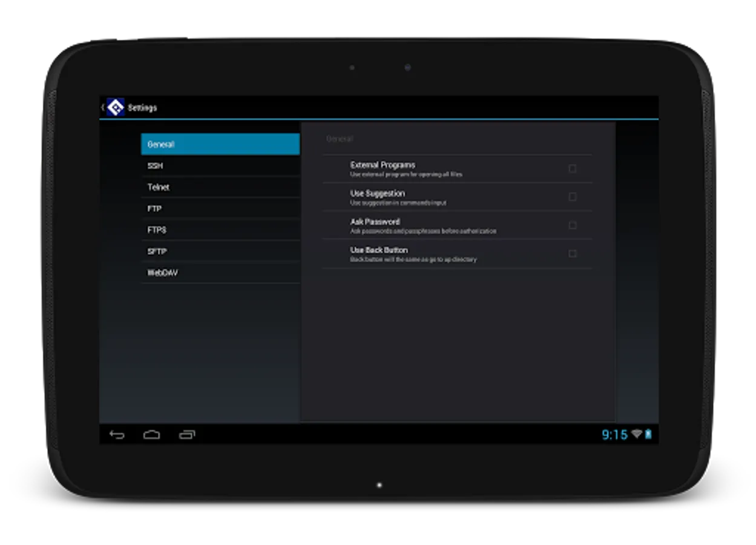The height and width of the screenshot is (545, 756).
Task: Tap the back chevron beside the app icon
Action: tap(103, 107)
